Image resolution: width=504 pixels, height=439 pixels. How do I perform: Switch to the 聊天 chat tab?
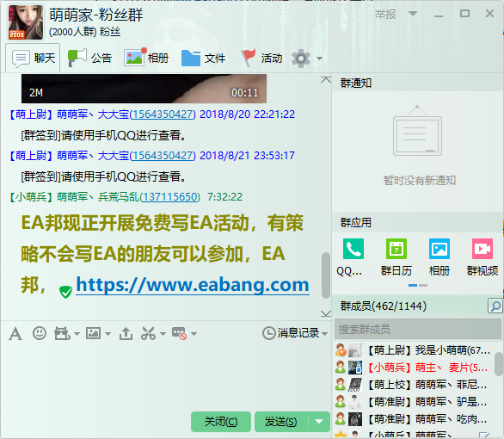pos(33,59)
